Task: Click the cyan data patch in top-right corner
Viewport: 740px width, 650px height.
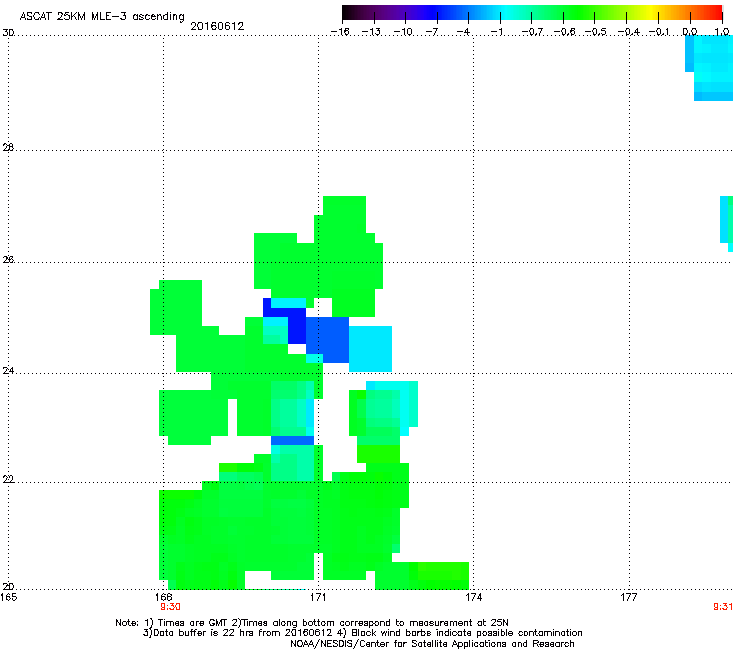Action: [709, 68]
